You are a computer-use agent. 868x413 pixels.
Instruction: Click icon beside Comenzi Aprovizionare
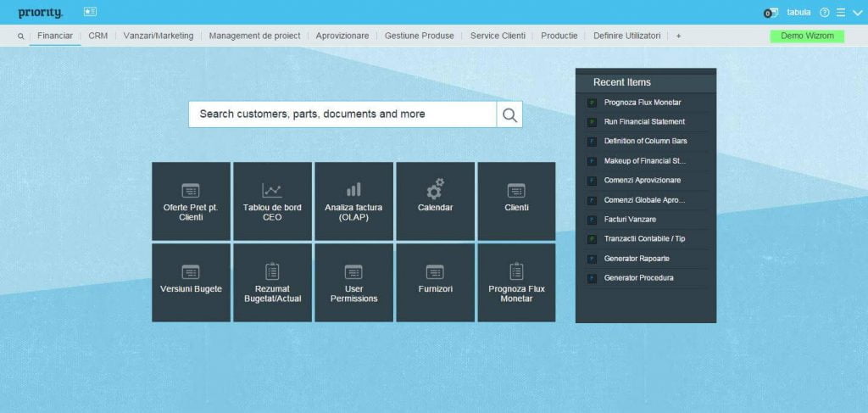592,181
